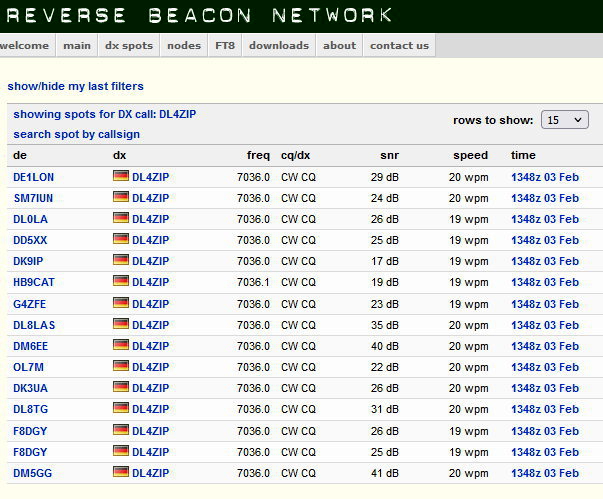The image size is (603, 499).
Task: Click the freq column header
Action: coord(258,155)
